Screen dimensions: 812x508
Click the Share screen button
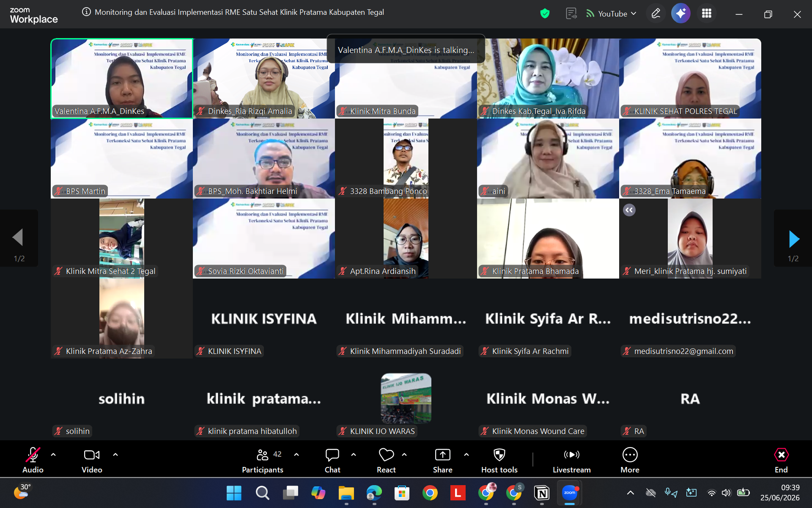point(443,460)
